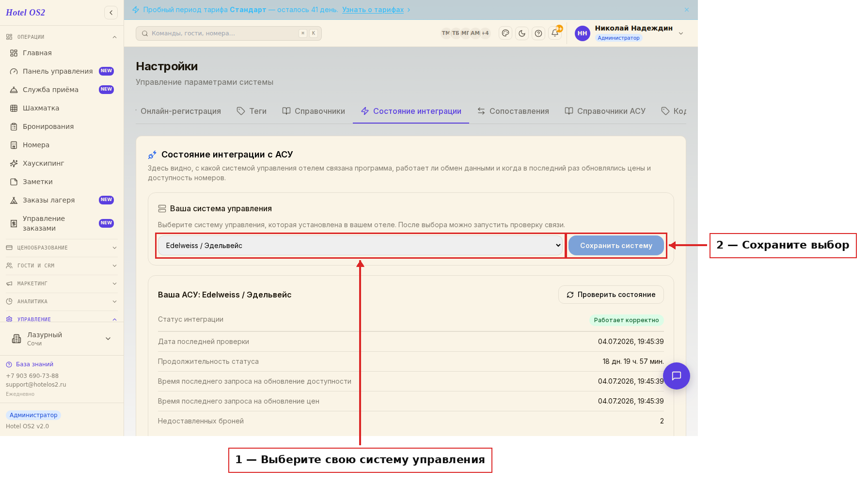The height and width of the screenshot is (484, 868).
Task: Open Главная in the sidebar
Action: click(x=62, y=53)
